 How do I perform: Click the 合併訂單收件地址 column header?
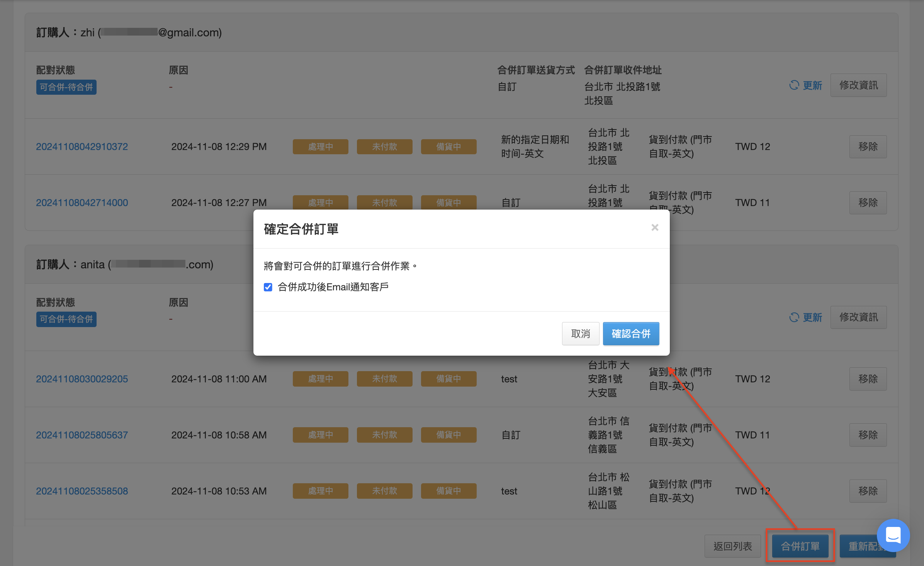click(623, 70)
